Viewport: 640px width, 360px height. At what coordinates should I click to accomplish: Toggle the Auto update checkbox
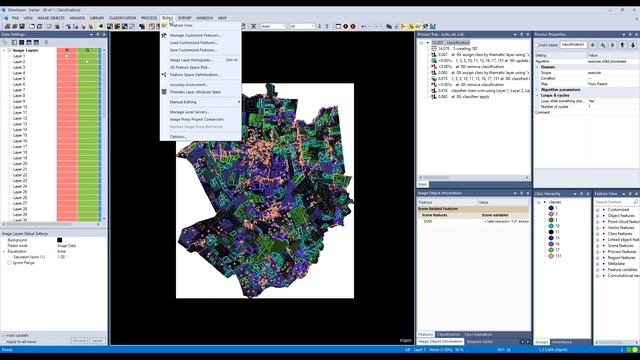[4, 336]
